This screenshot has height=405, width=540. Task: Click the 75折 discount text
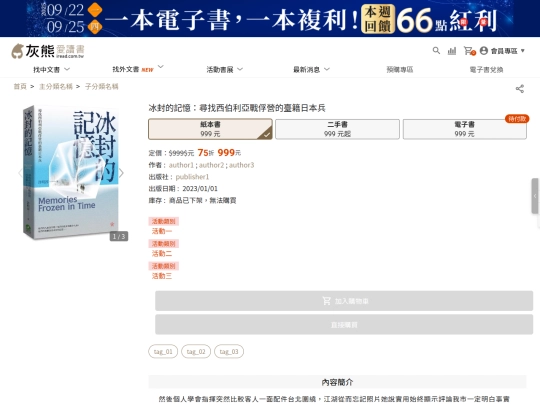tap(206, 153)
